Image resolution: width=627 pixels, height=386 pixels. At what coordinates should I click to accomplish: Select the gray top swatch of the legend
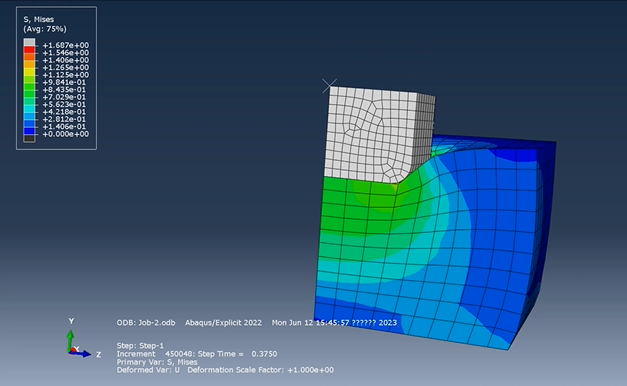pos(29,42)
